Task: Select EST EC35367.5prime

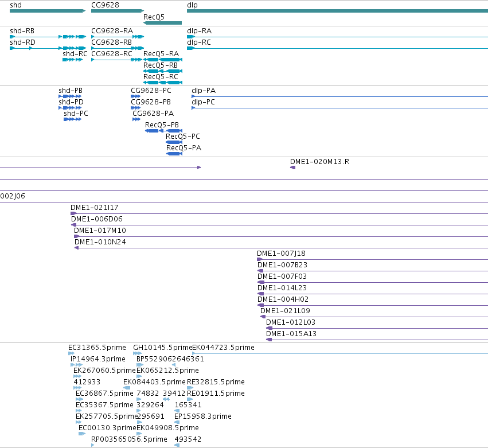Action: coord(79,411)
